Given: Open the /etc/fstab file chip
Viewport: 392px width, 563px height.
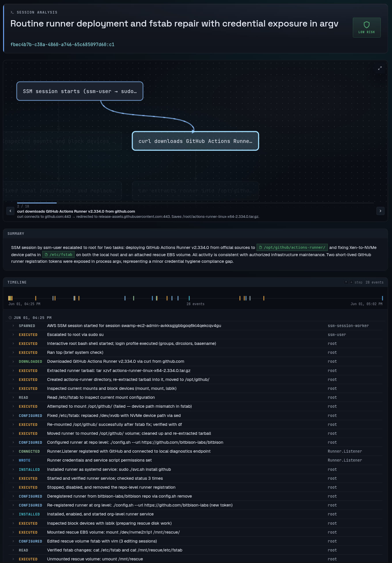Looking at the screenshot, I should pyautogui.click(x=58, y=255).
